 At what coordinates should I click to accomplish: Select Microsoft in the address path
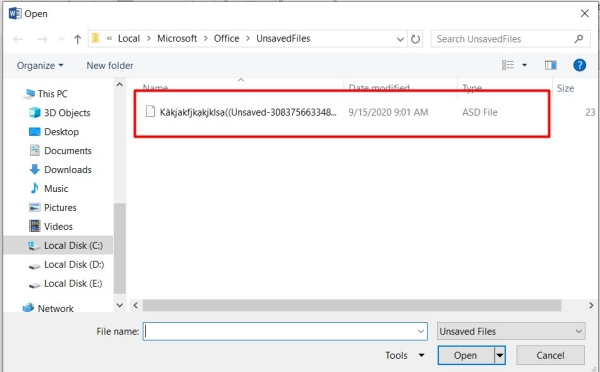(x=177, y=39)
